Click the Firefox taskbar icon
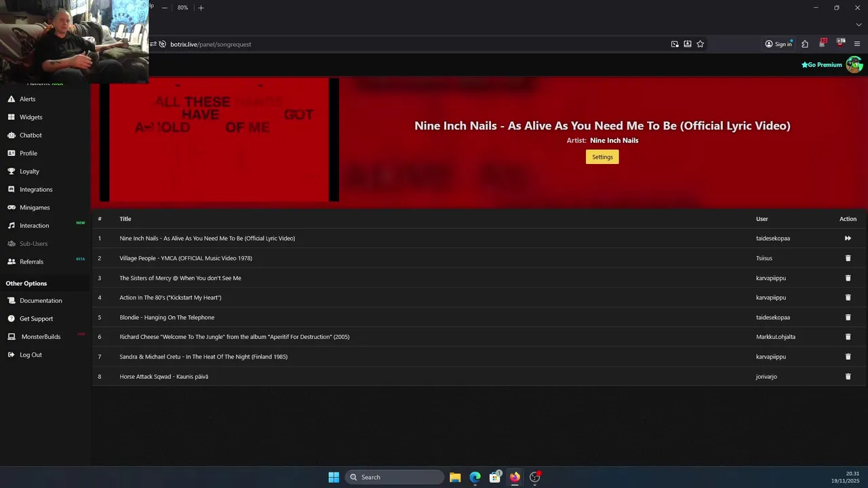The height and width of the screenshot is (488, 868). pyautogui.click(x=515, y=477)
